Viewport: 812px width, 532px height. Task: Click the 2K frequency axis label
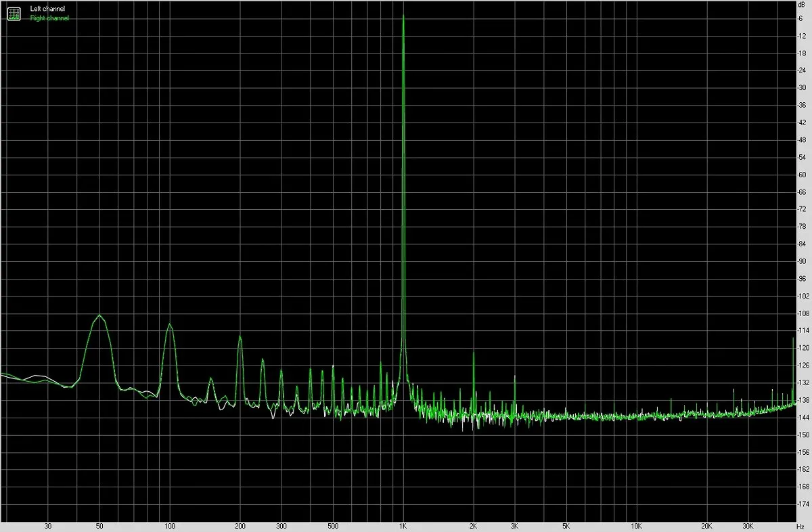[x=474, y=526]
